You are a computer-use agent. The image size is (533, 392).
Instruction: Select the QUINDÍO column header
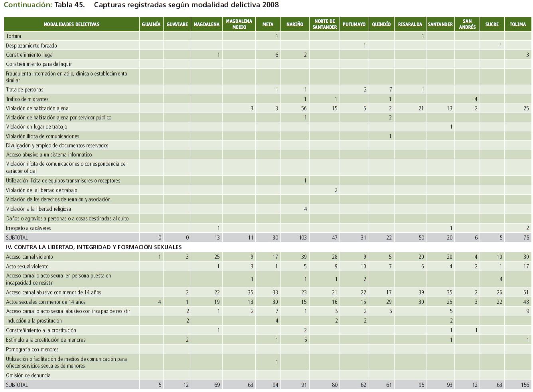click(381, 24)
